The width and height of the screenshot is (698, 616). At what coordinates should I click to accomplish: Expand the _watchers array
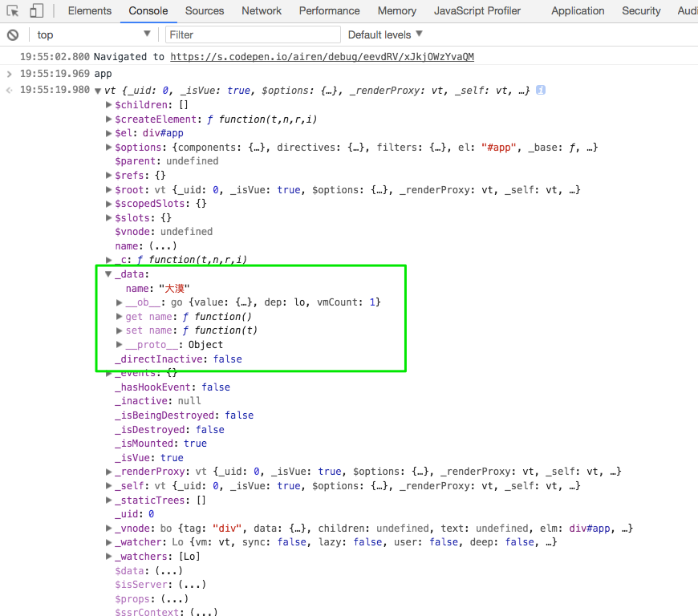108,556
